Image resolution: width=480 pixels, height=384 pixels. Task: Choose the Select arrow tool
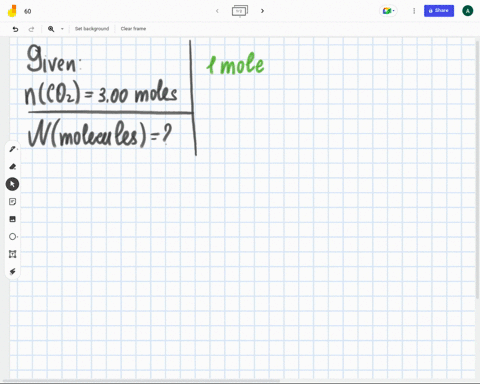12,184
